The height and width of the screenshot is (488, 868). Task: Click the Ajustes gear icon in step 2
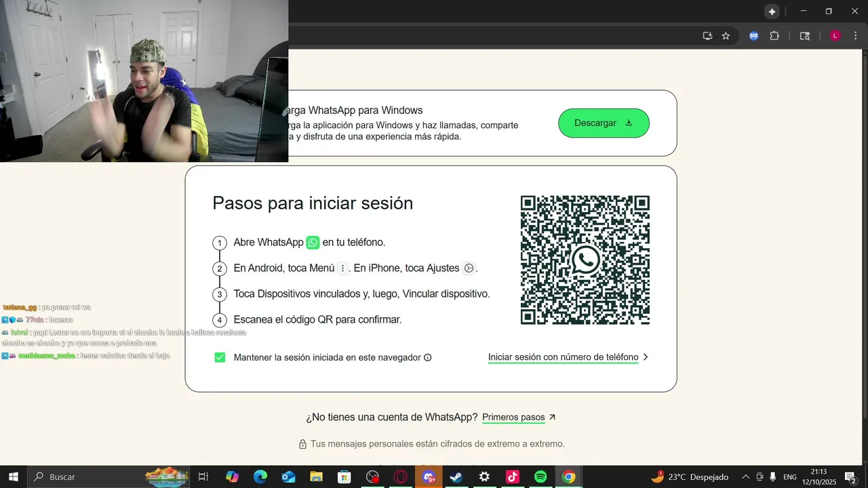click(x=469, y=268)
